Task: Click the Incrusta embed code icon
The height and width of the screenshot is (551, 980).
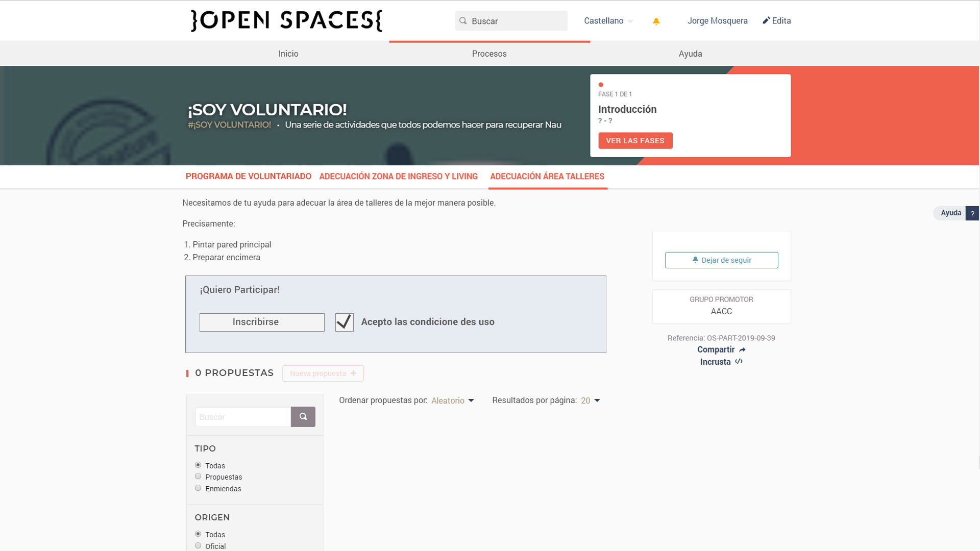Action: point(739,361)
